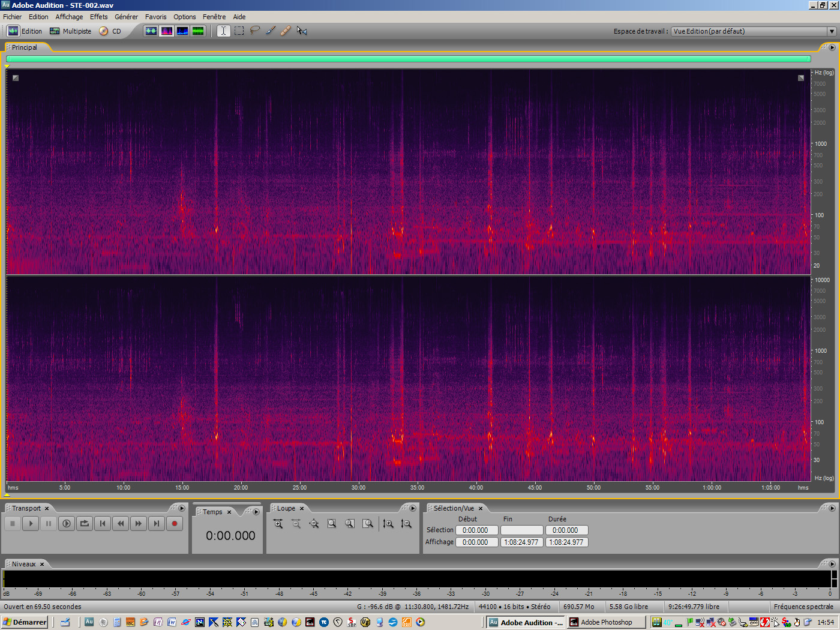The width and height of the screenshot is (840, 630).
Task: Switch to Multipiste view
Action: pyautogui.click(x=70, y=31)
